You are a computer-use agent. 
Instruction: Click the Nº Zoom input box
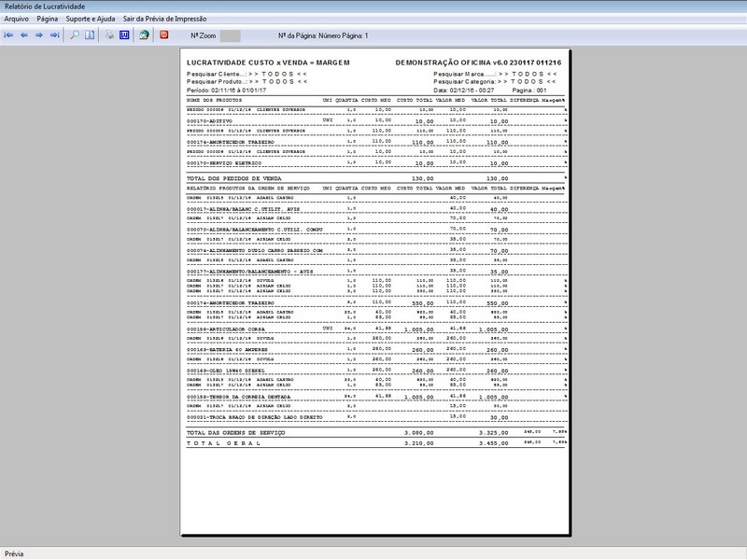click(x=230, y=35)
